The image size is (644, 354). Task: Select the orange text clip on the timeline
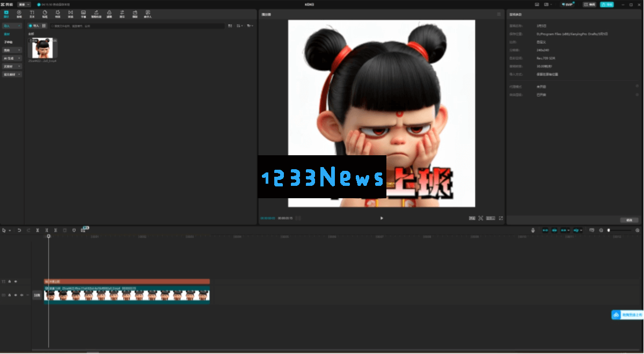click(127, 281)
